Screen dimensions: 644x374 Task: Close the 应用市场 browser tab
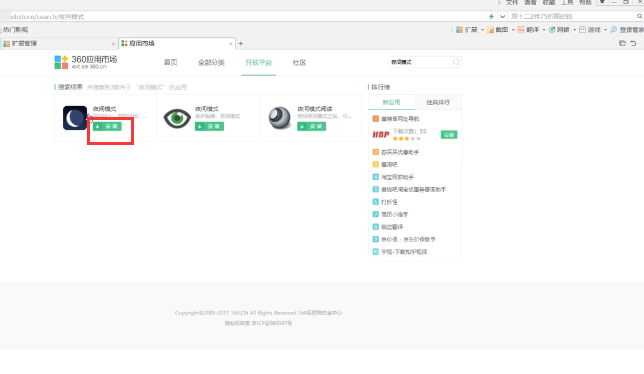pyautogui.click(x=231, y=44)
